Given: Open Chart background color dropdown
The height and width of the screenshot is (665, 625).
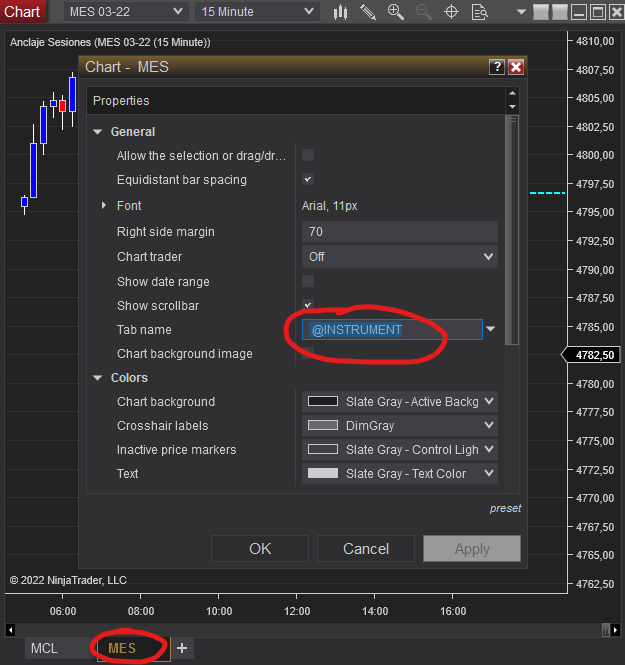Looking at the screenshot, I should pyautogui.click(x=399, y=402).
